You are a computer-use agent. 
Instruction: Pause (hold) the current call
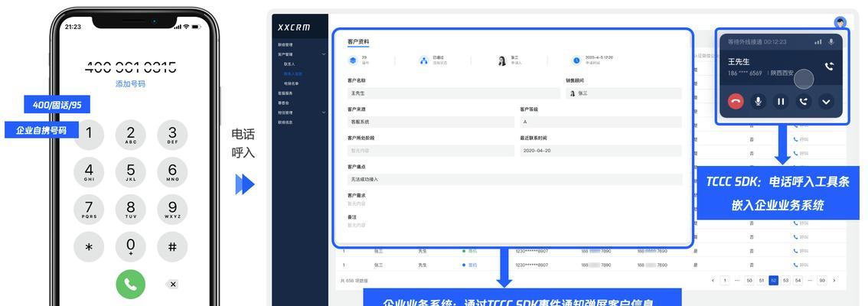tap(781, 101)
